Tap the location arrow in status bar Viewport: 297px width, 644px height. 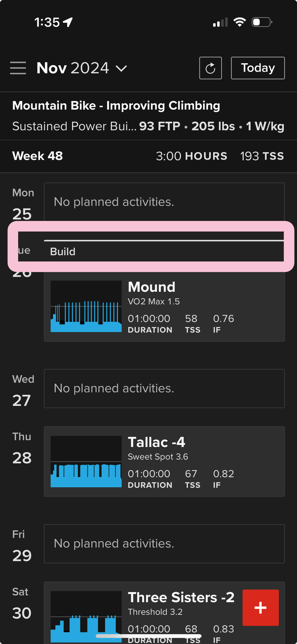click(x=68, y=22)
